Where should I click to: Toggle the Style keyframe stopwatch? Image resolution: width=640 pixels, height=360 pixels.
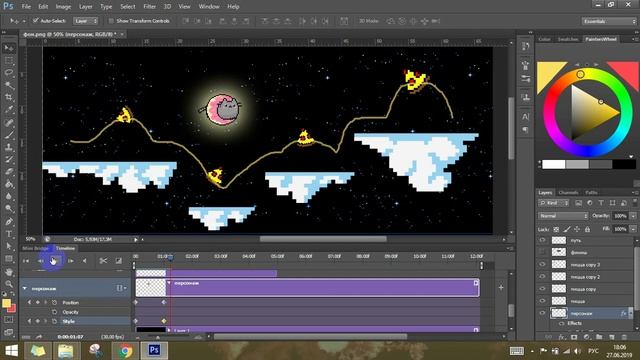(54, 321)
